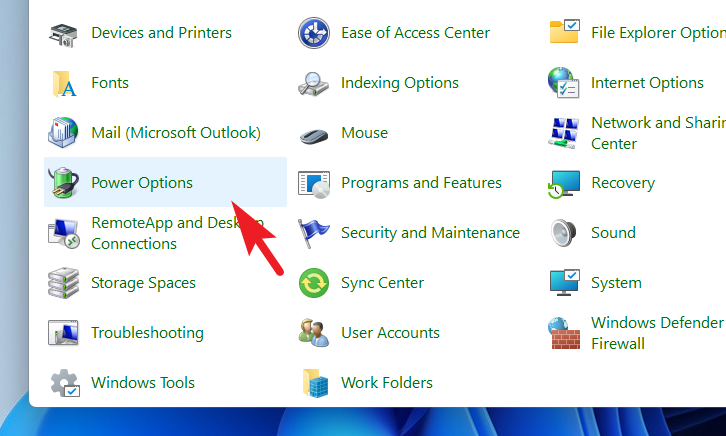The height and width of the screenshot is (436, 726).
Task: Click the Internet Options globe icon
Action: click(563, 83)
